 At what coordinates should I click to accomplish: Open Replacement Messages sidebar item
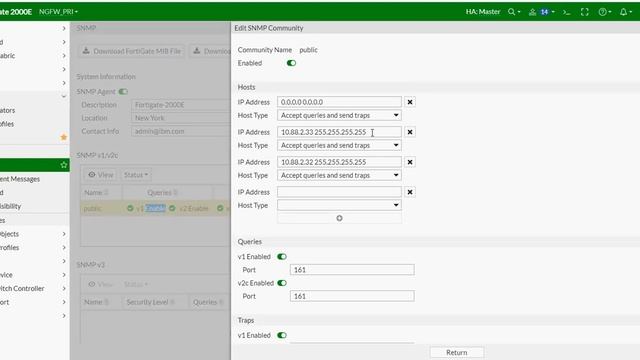pyautogui.click(x=20, y=179)
